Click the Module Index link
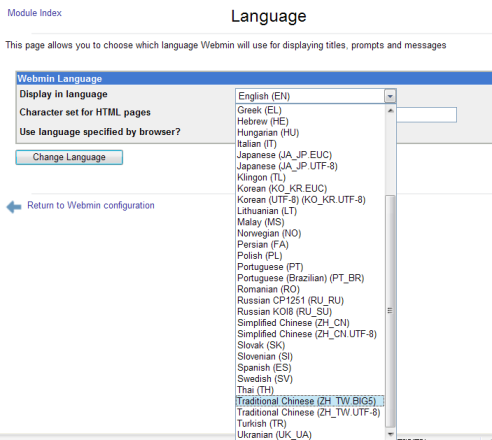The image size is (492, 440). (35, 13)
